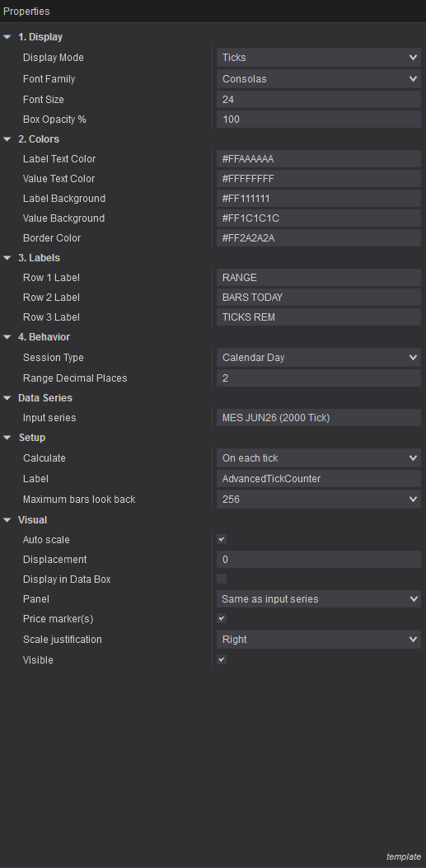Open the Font Family dropdown

click(x=319, y=78)
